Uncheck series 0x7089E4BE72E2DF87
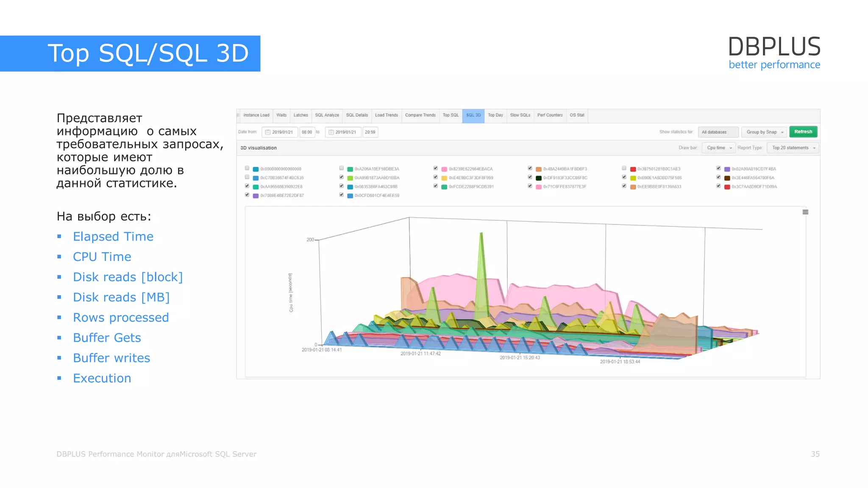 [x=247, y=195]
